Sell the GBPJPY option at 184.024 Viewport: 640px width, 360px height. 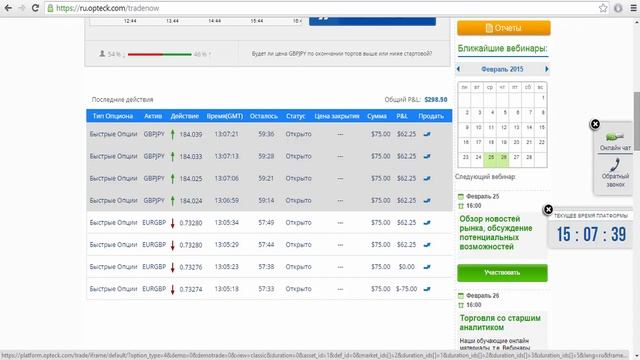click(x=427, y=200)
